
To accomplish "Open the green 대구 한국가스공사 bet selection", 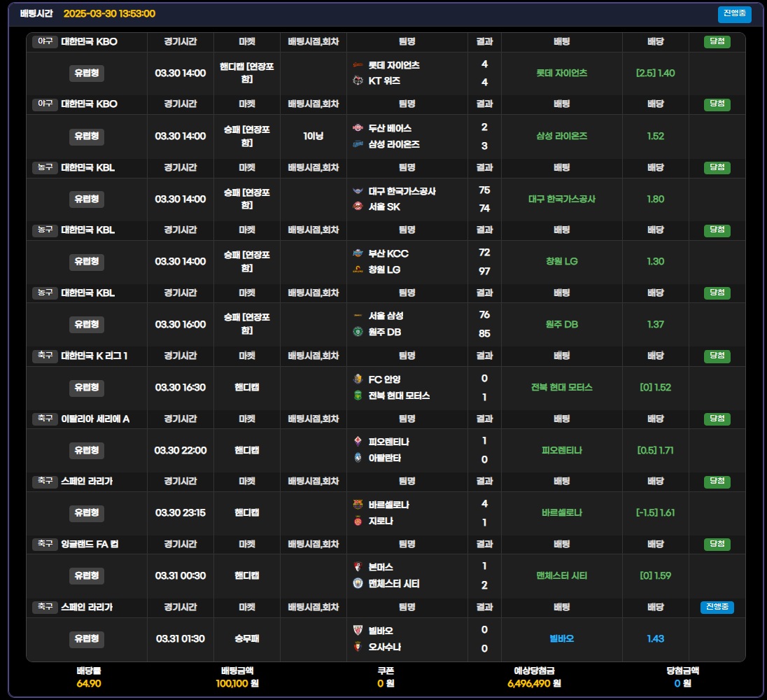I will coord(561,199).
